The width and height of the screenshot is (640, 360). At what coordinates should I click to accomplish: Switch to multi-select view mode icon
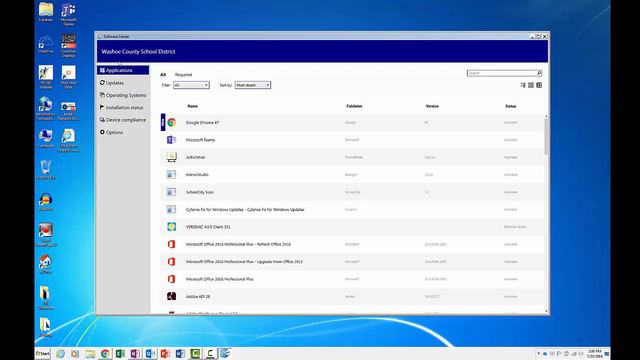[x=523, y=85]
